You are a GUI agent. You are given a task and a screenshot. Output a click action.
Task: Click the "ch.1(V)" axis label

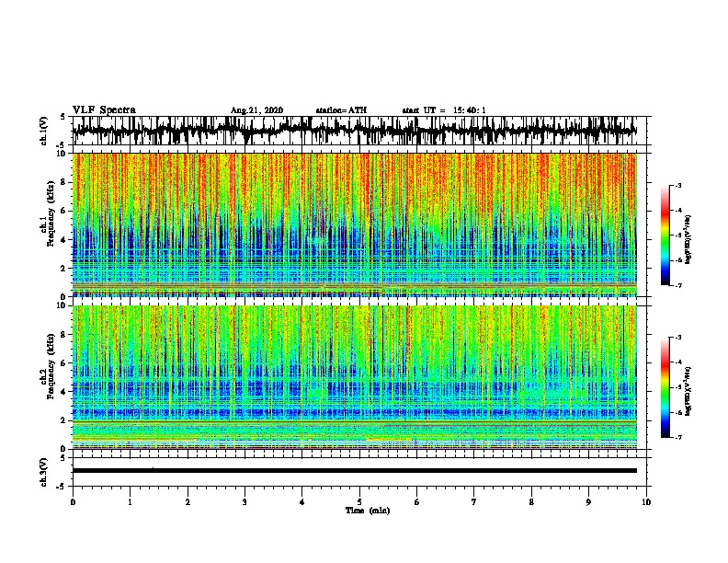click(x=43, y=131)
